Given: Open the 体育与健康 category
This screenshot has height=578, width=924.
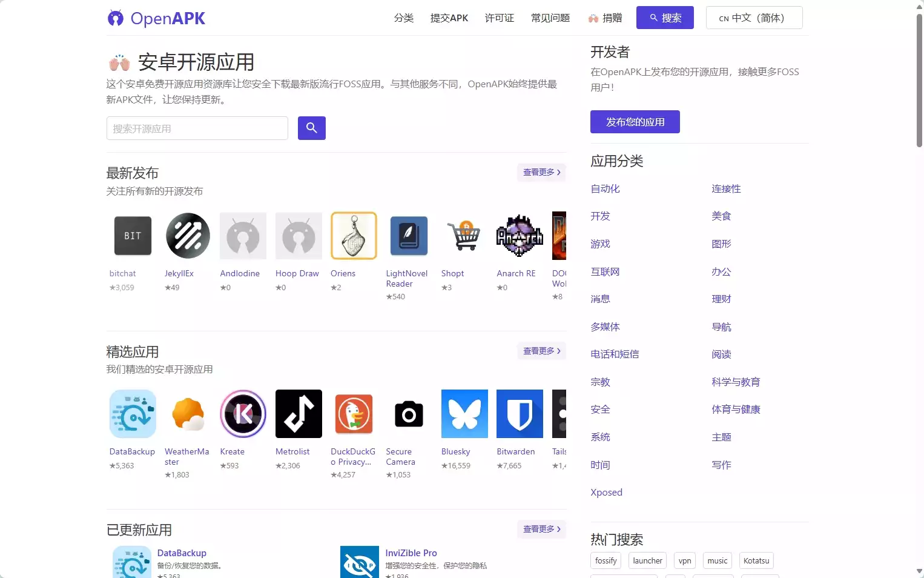Looking at the screenshot, I should pos(736,410).
